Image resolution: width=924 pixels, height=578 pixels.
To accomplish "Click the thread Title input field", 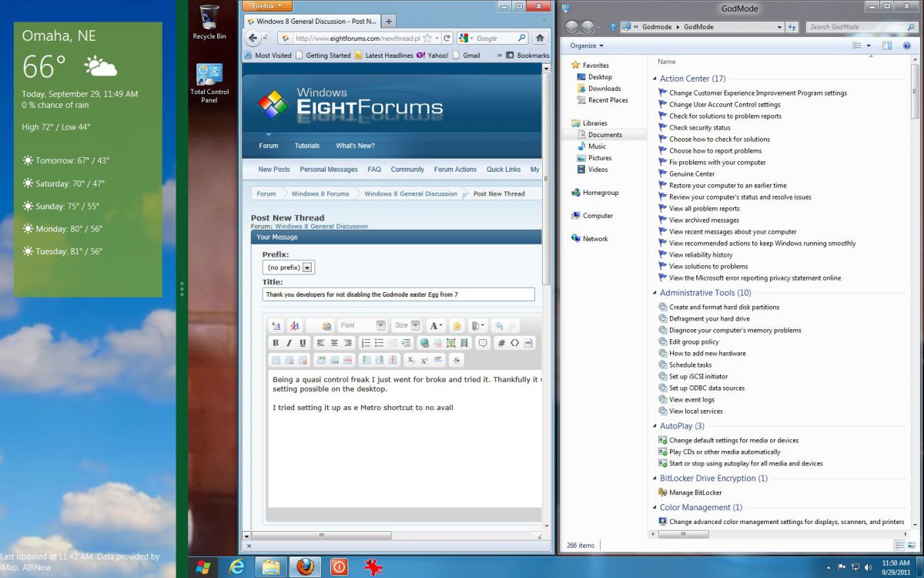I will pos(398,294).
